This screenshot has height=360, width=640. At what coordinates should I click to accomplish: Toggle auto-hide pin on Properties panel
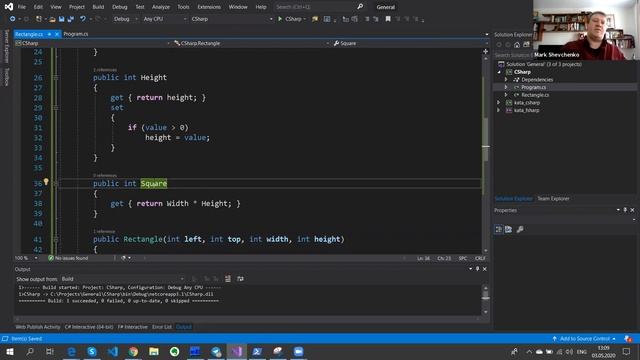pyautogui.click(x=625, y=210)
